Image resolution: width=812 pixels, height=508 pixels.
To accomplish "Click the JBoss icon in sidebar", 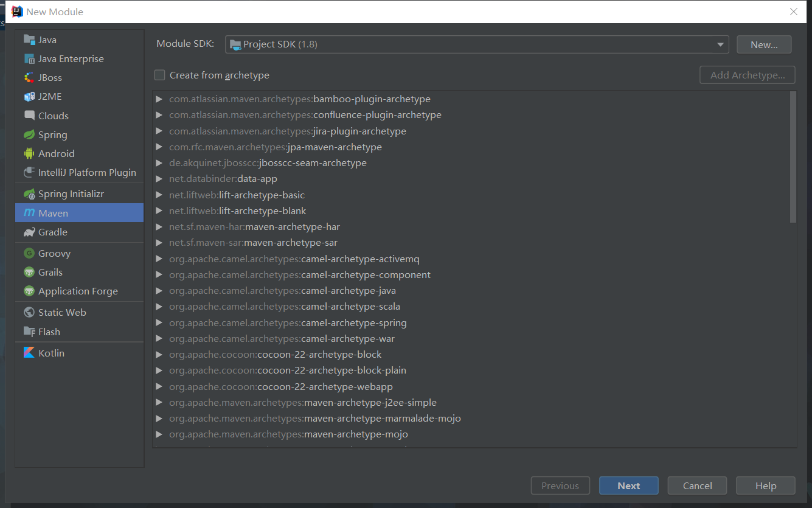I will coord(29,78).
